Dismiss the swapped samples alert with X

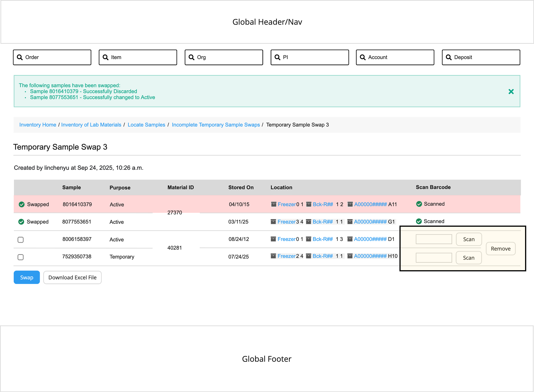(x=511, y=92)
